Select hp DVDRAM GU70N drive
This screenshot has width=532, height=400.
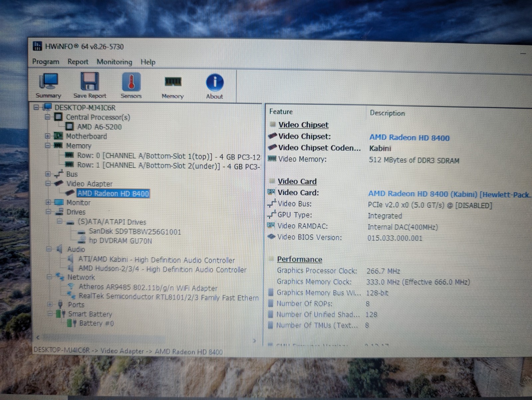120,241
